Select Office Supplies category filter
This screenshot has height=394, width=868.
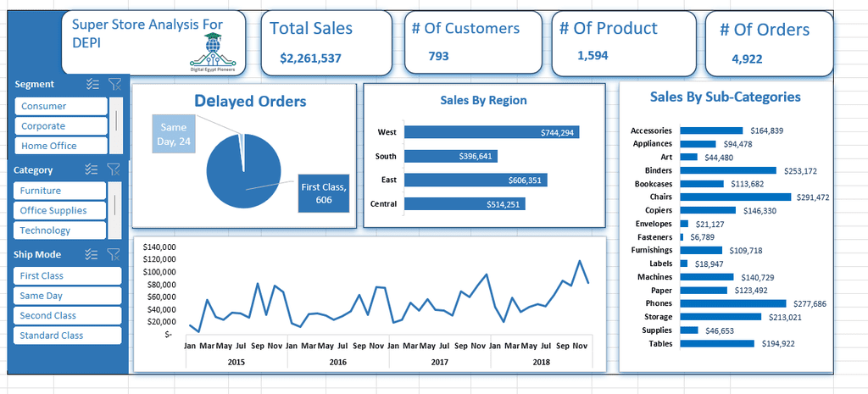pos(60,210)
